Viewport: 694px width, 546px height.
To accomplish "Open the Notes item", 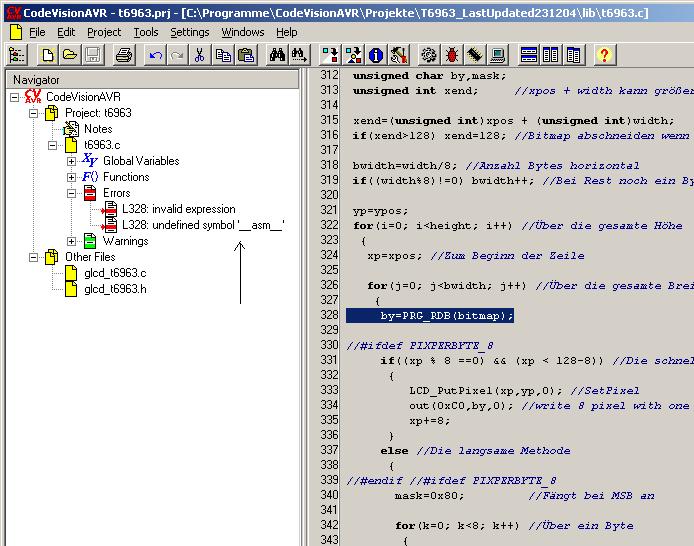I will (98, 129).
